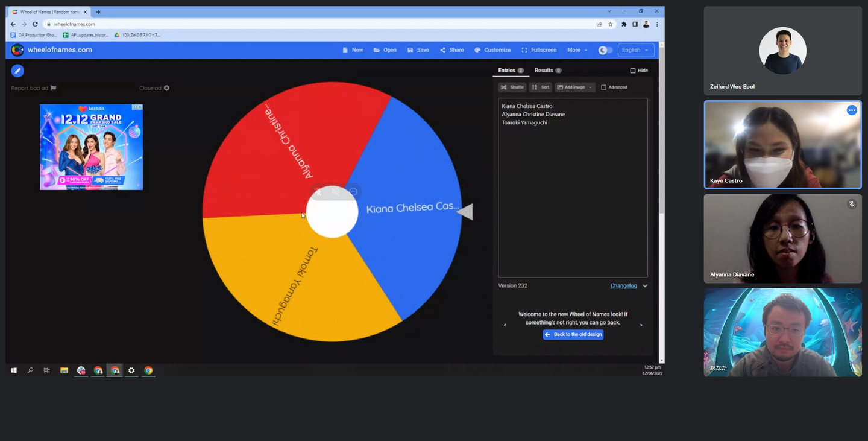The image size is (868, 441).
Task: Click Back to the old design
Action: (573, 334)
